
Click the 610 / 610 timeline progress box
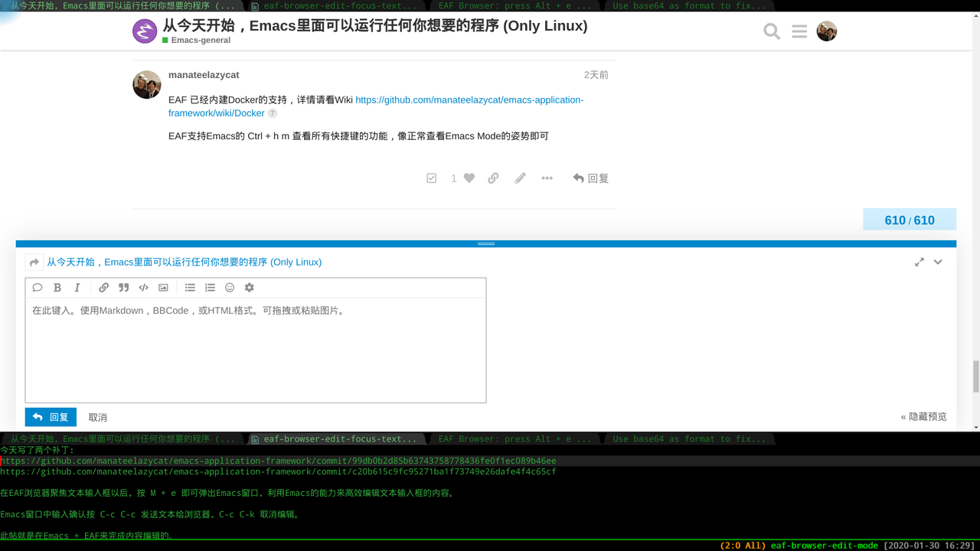910,220
